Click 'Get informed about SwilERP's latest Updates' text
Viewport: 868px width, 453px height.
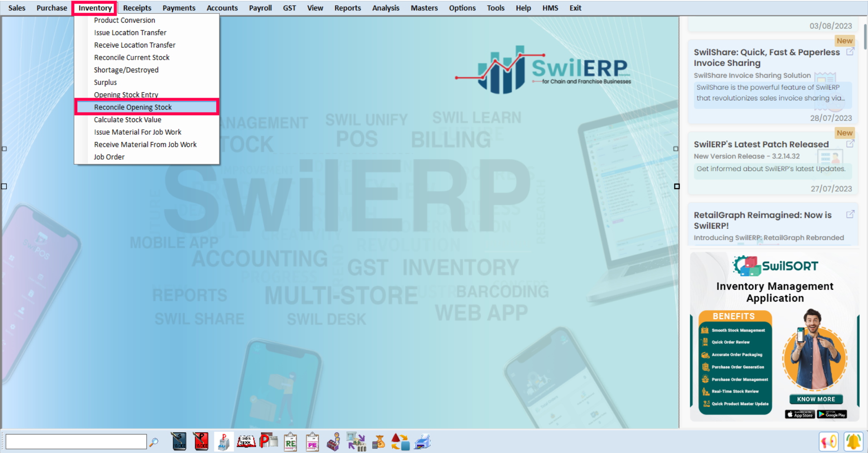pyautogui.click(x=771, y=169)
